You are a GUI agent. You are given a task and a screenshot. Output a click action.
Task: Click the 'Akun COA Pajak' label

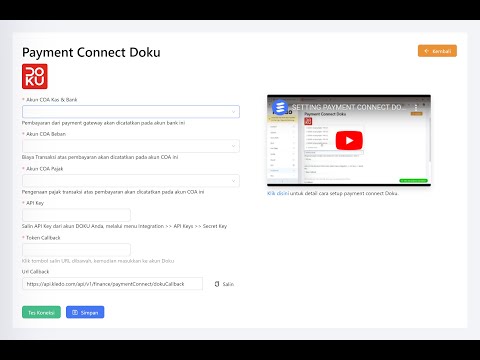tap(44, 169)
